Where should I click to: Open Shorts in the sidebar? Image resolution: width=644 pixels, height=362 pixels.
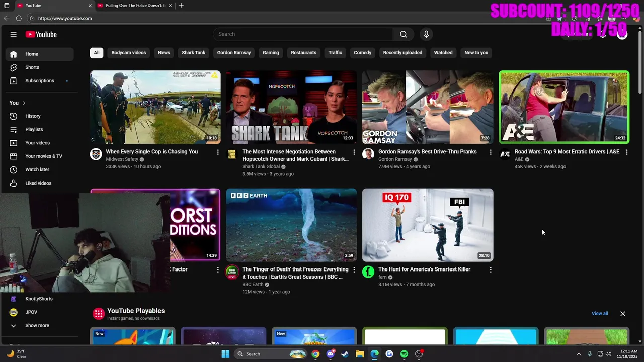[x=40, y=67]
